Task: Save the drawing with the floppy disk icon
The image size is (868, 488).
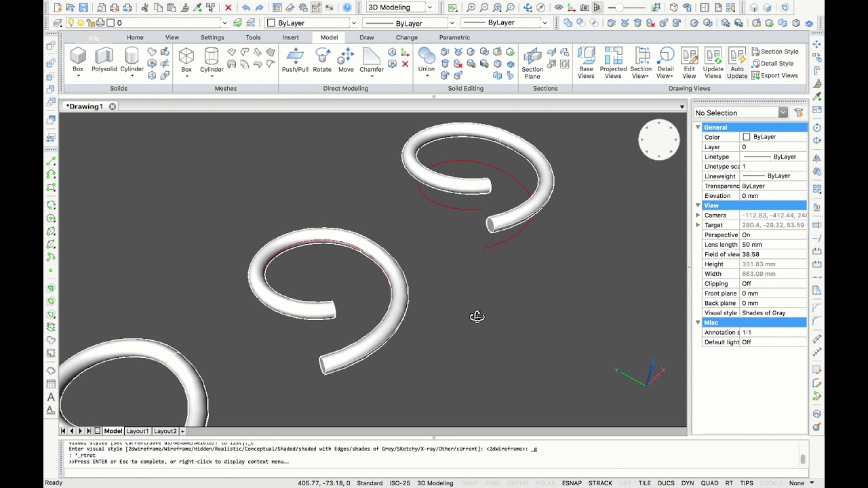Action: (83, 7)
